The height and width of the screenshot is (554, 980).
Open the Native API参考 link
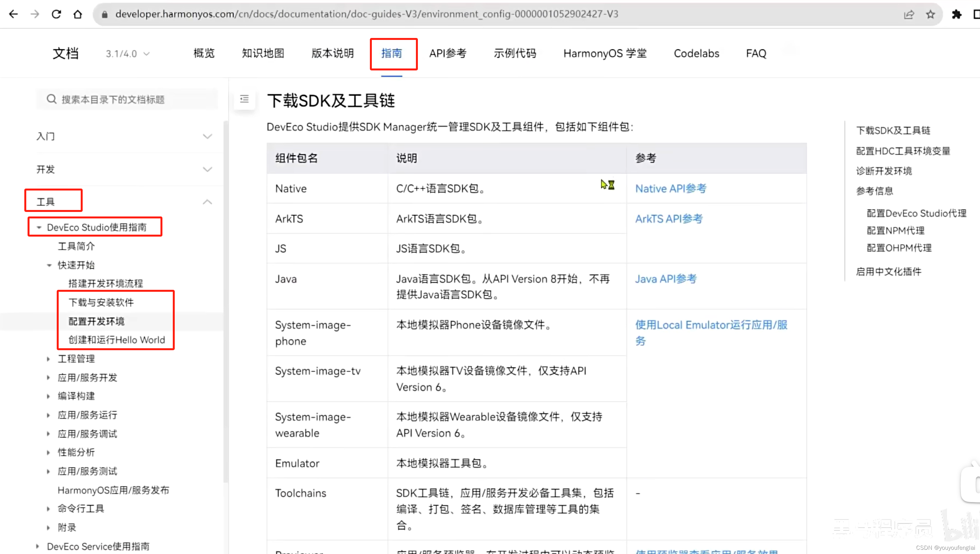(671, 188)
